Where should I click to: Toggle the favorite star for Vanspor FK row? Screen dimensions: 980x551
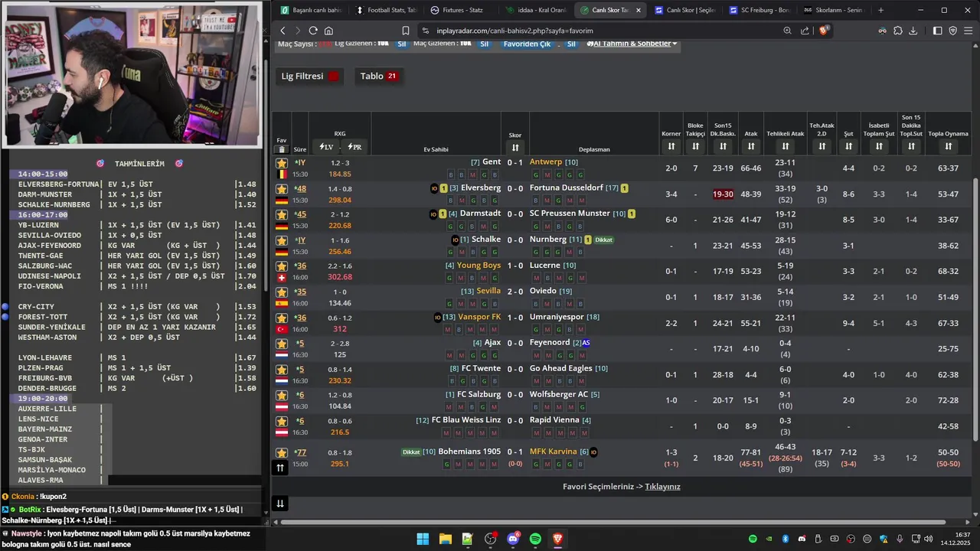282,318
